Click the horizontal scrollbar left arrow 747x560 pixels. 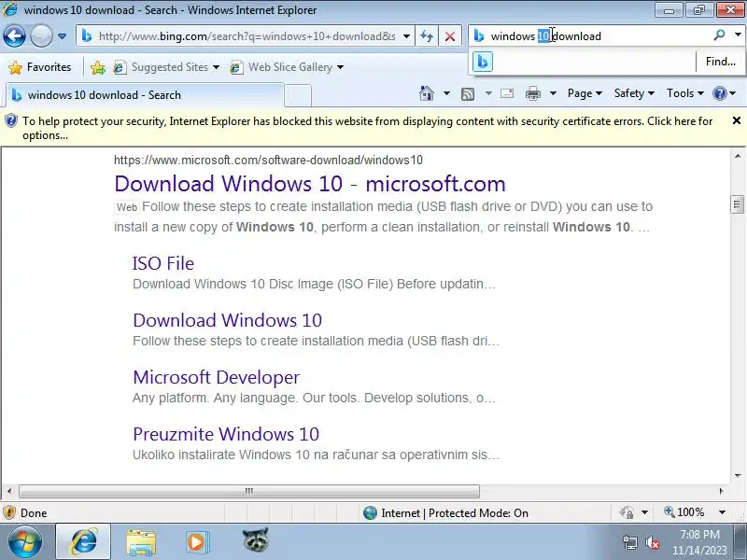pyautogui.click(x=9, y=491)
